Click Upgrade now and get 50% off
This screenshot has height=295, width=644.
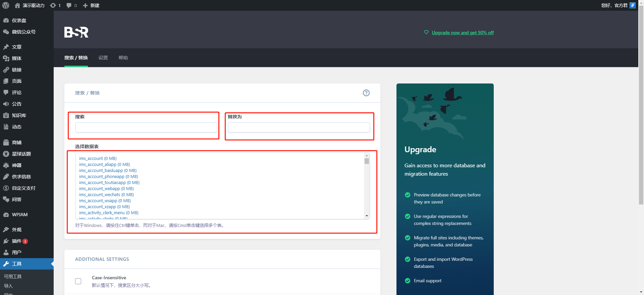tap(463, 33)
